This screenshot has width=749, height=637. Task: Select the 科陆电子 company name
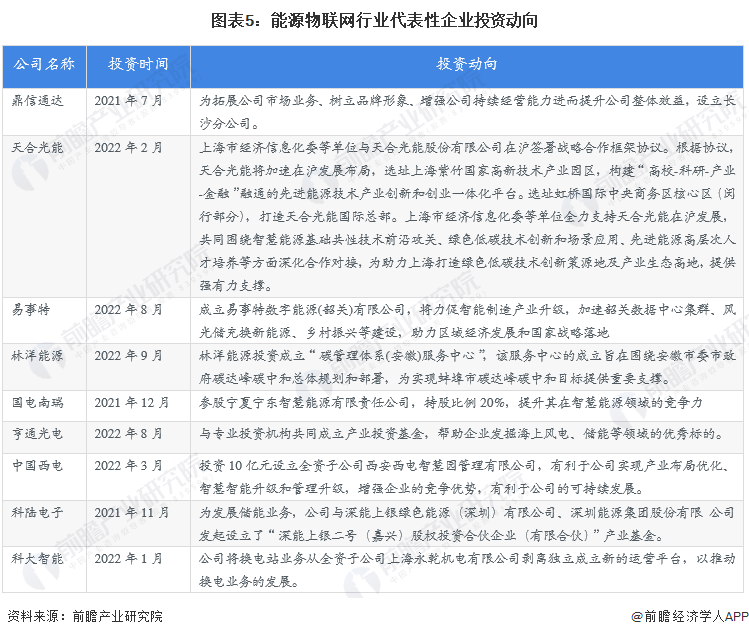click(x=37, y=511)
